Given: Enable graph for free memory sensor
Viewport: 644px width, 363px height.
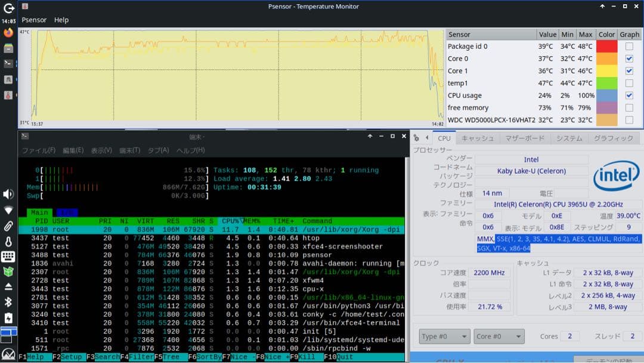Looking at the screenshot, I should pyautogui.click(x=629, y=107).
